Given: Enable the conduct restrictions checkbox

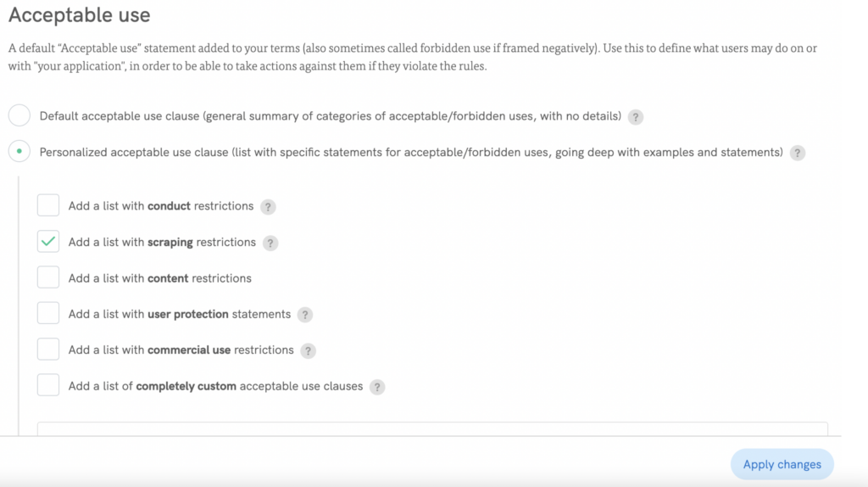Looking at the screenshot, I should pyautogui.click(x=48, y=205).
